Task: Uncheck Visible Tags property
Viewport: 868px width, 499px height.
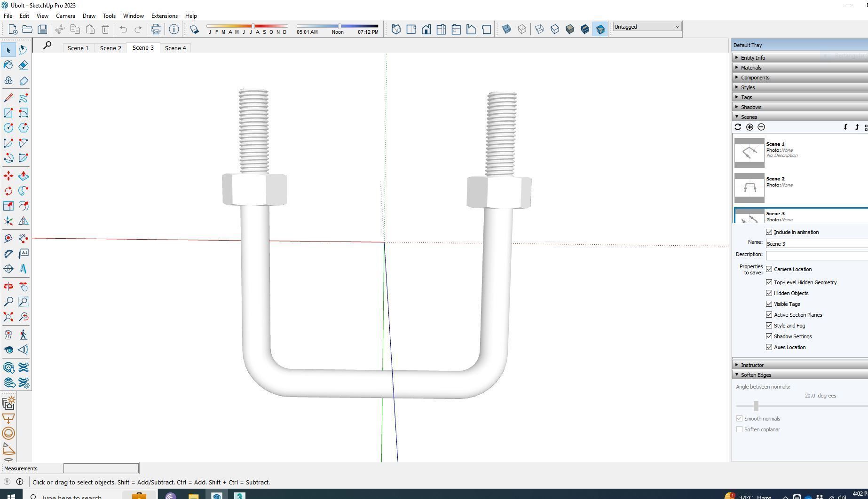Action: tap(769, 304)
